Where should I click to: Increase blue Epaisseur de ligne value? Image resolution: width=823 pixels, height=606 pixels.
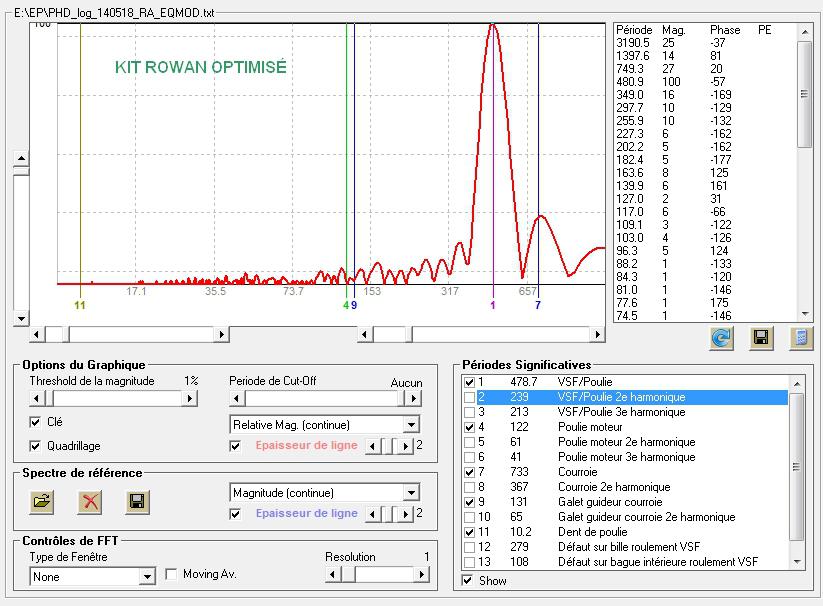(x=405, y=514)
